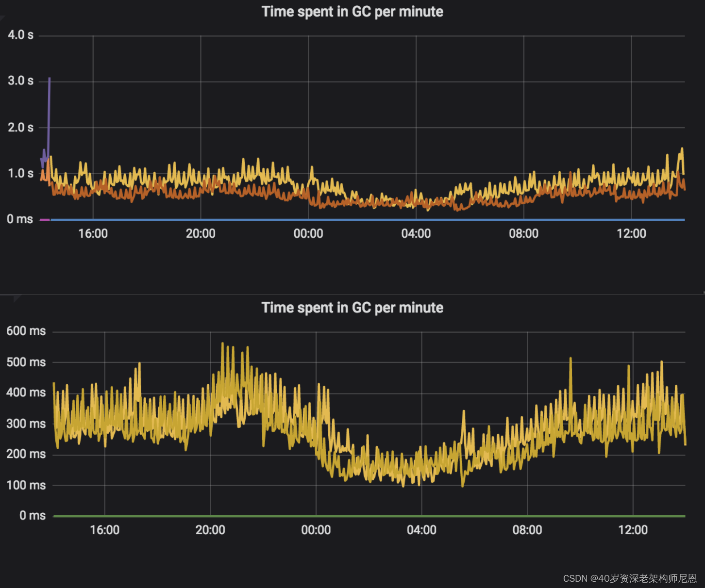Select the "100 ms" y-axis label in the bottom chart
This screenshot has width=705, height=588.
26,485
